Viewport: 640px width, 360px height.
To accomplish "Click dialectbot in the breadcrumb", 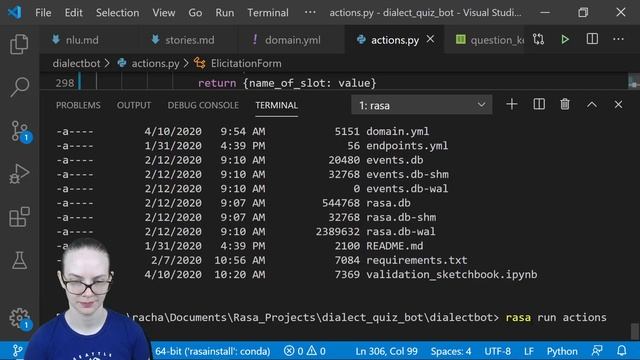I will (x=76, y=64).
